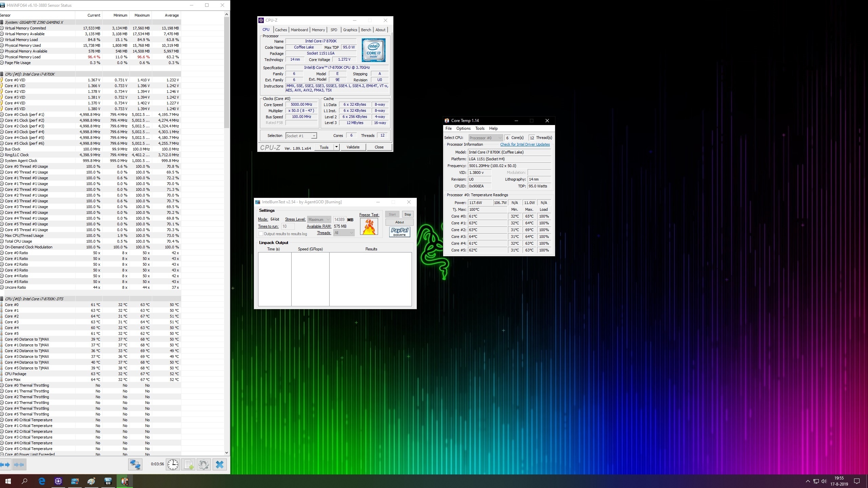Image resolution: width=868 pixels, height=488 pixels.
Task: Open the network tray icon
Action: pos(816,481)
